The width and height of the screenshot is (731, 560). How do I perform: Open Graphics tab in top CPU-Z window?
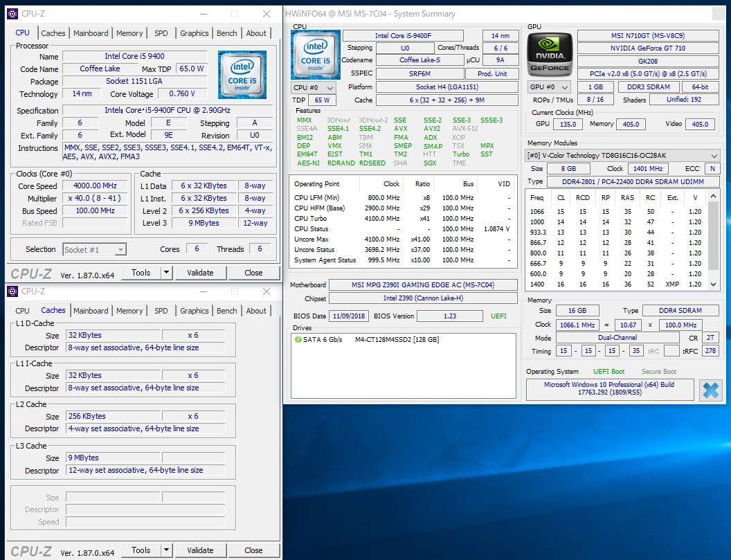coord(194,33)
